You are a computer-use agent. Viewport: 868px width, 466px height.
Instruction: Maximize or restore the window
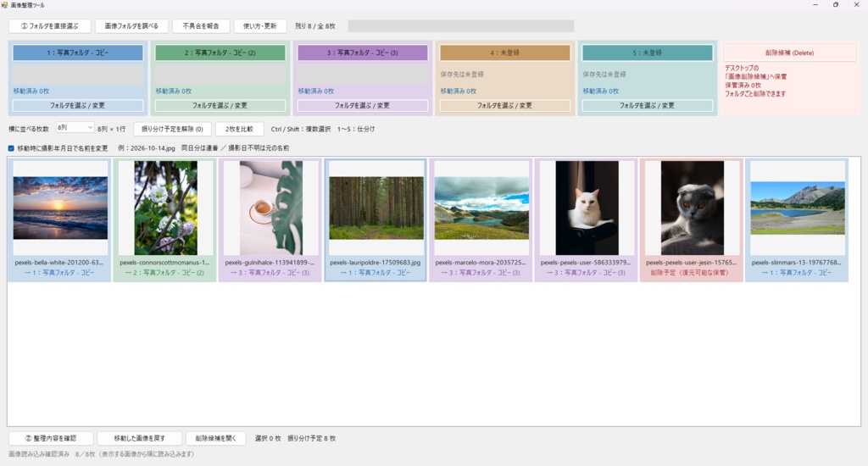point(836,5)
